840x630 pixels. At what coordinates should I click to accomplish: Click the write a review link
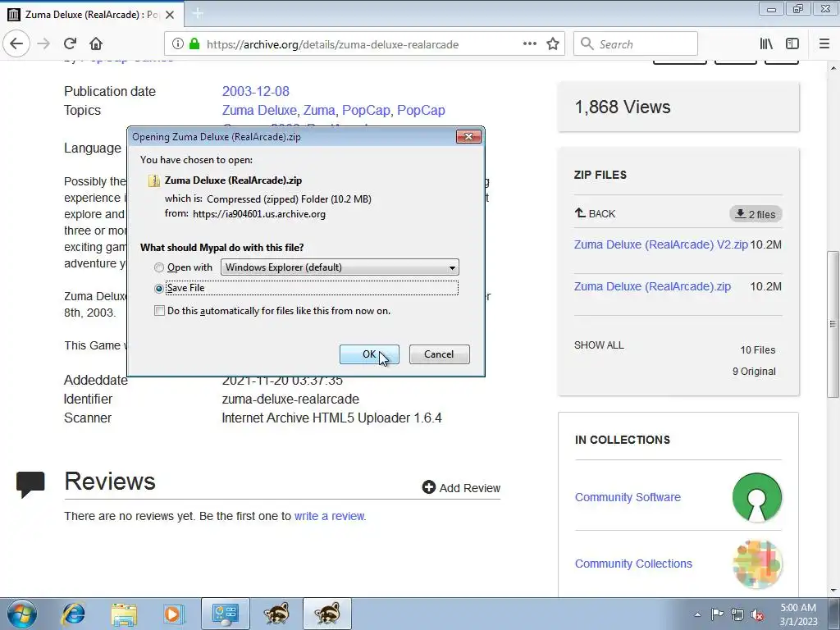(x=329, y=516)
